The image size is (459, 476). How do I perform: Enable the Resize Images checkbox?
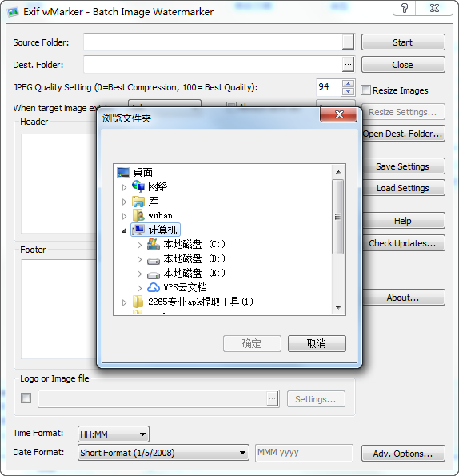365,90
